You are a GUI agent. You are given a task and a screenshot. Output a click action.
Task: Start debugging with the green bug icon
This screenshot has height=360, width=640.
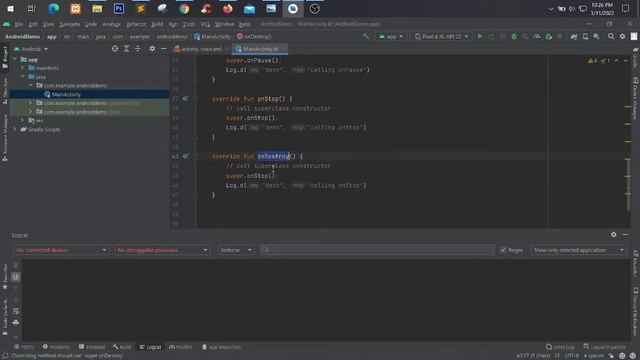pyautogui.click(x=514, y=37)
